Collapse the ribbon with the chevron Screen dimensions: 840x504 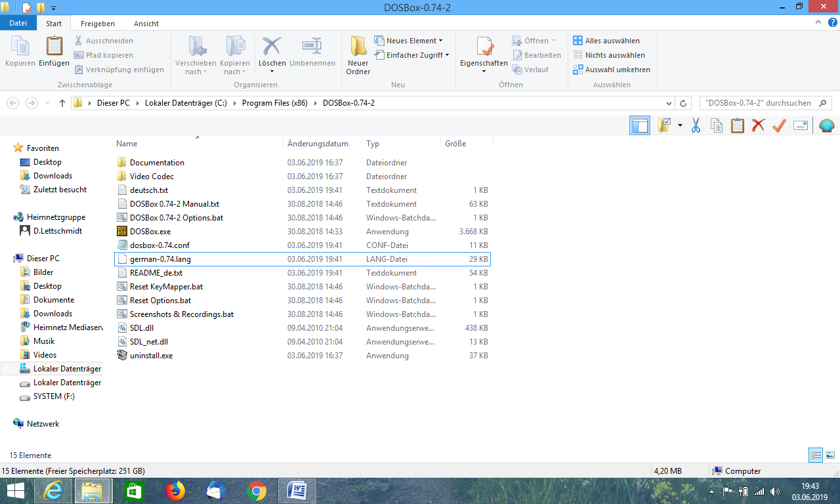click(818, 22)
